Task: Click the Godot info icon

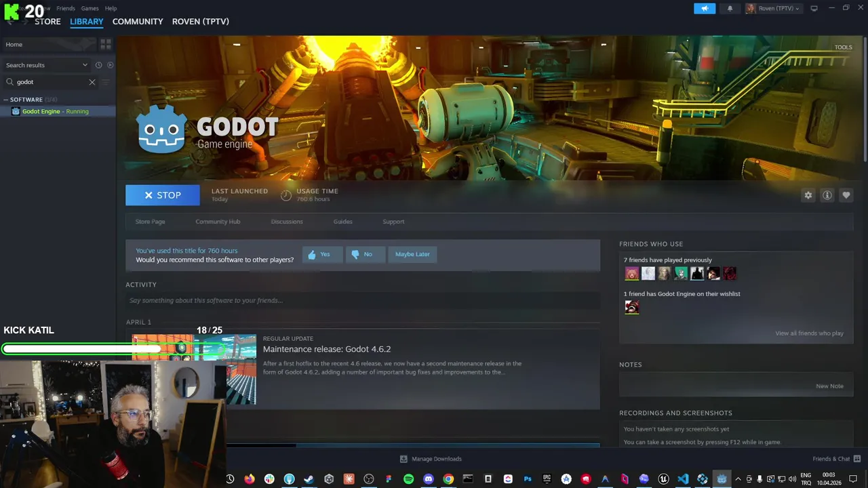Action: point(827,195)
